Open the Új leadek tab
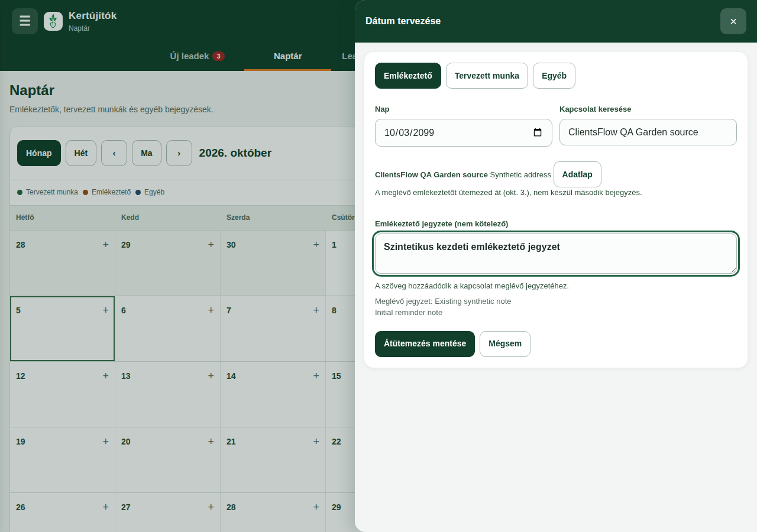The height and width of the screenshot is (532, 757). [197, 56]
